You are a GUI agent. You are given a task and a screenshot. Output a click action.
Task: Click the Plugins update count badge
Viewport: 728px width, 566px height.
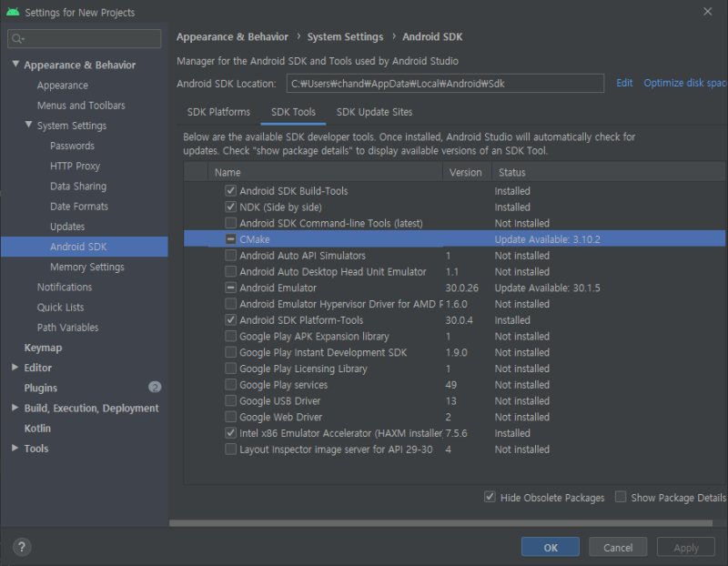pyautogui.click(x=155, y=388)
